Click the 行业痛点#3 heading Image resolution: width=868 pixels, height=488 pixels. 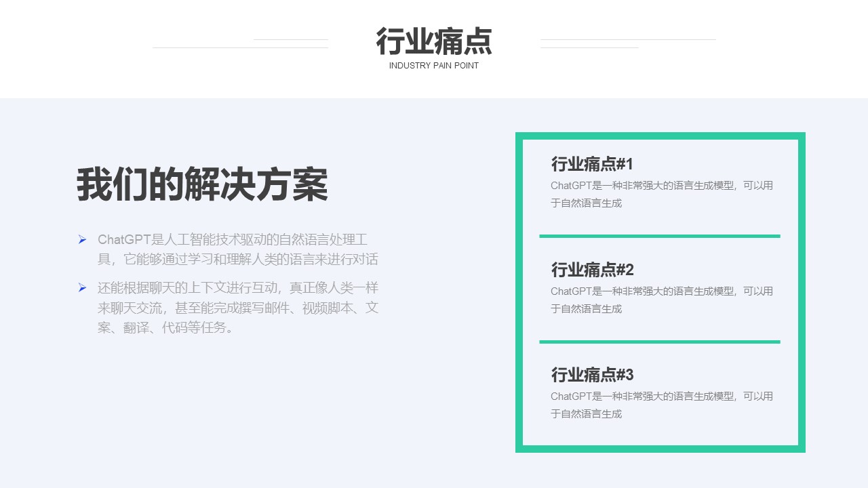592,375
